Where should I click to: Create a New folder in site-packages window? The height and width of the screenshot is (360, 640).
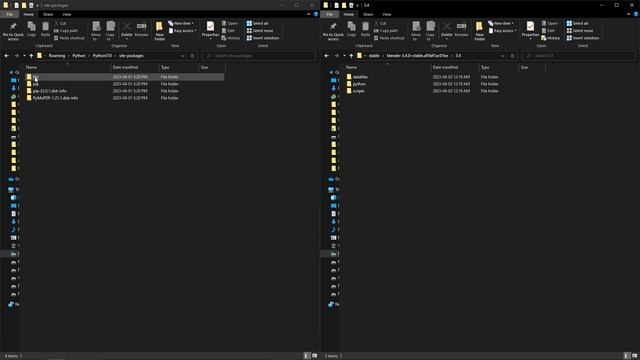[x=160, y=31]
